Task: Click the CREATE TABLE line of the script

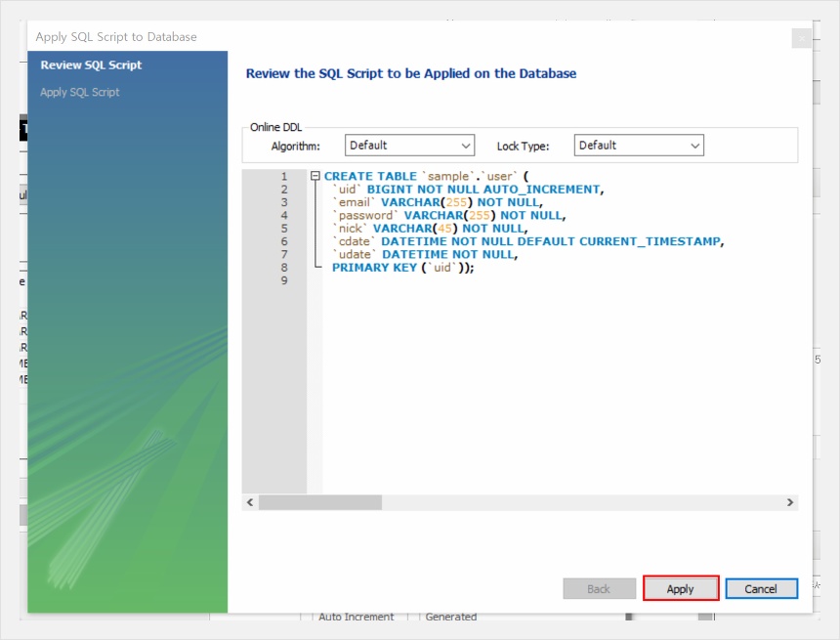Action: click(x=427, y=176)
